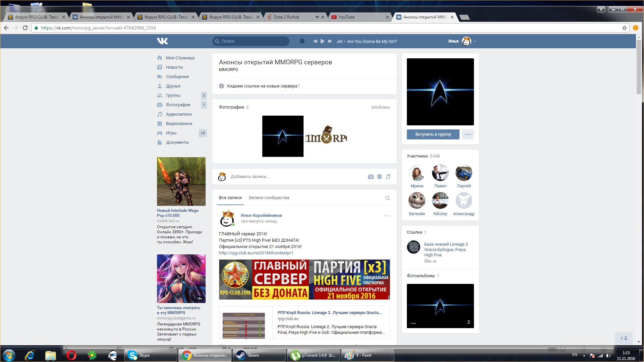Open member Ирина's profile
Image resolution: width=644 pixels, height=362 pixels.
coord(417,176)
